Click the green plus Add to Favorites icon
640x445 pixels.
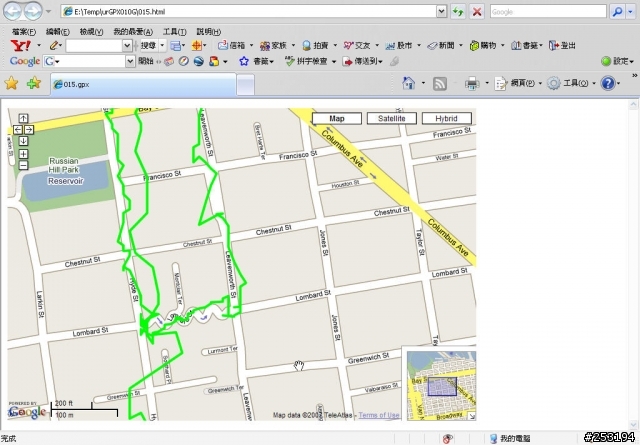point(34,83)
